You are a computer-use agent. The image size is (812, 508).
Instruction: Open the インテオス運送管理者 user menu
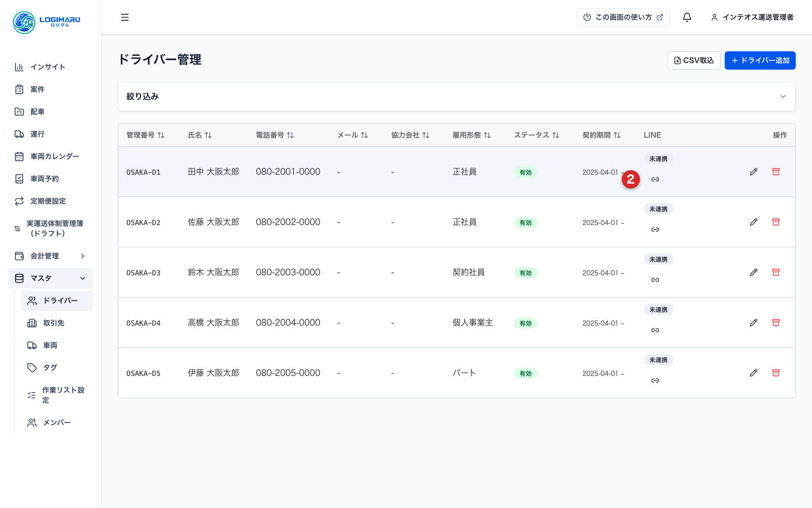tap(752, 17)
